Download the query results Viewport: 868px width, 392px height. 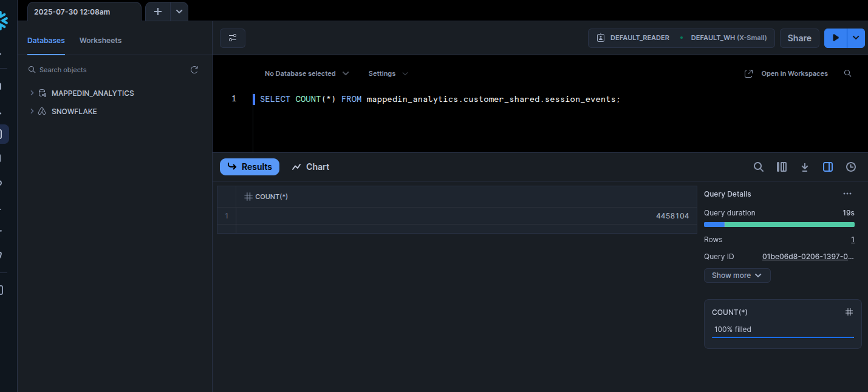click(x=805, y=167)
